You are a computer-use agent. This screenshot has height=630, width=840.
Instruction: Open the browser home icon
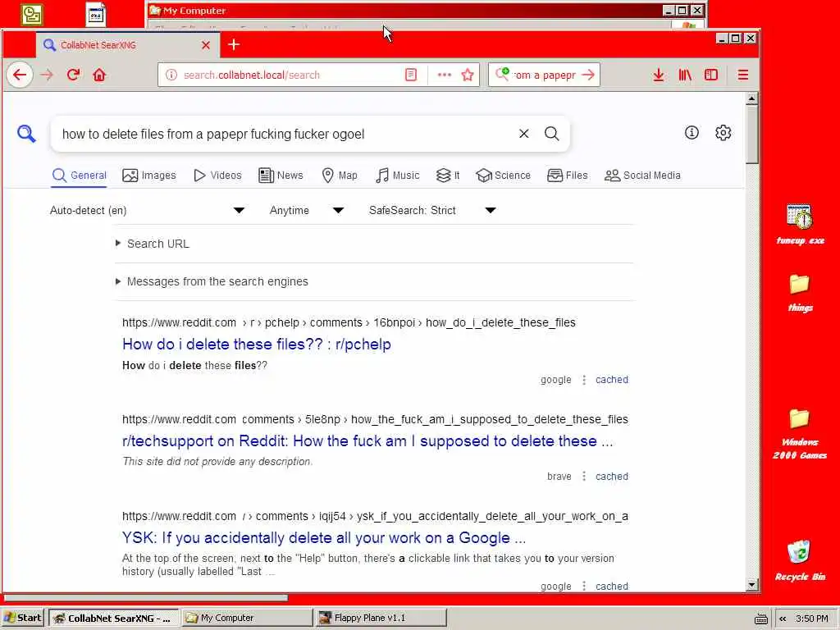(x=99, y=75)
